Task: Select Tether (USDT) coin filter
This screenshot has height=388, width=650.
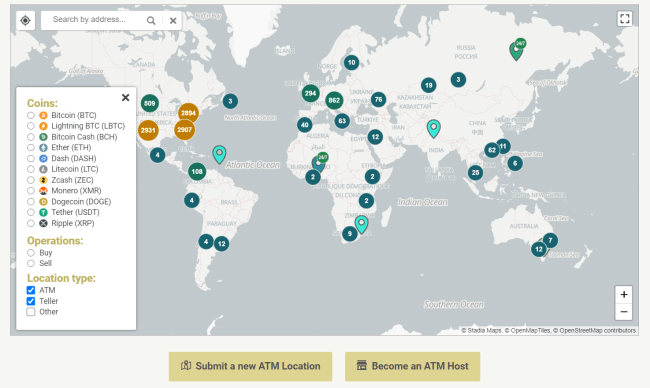Action: 31,212
